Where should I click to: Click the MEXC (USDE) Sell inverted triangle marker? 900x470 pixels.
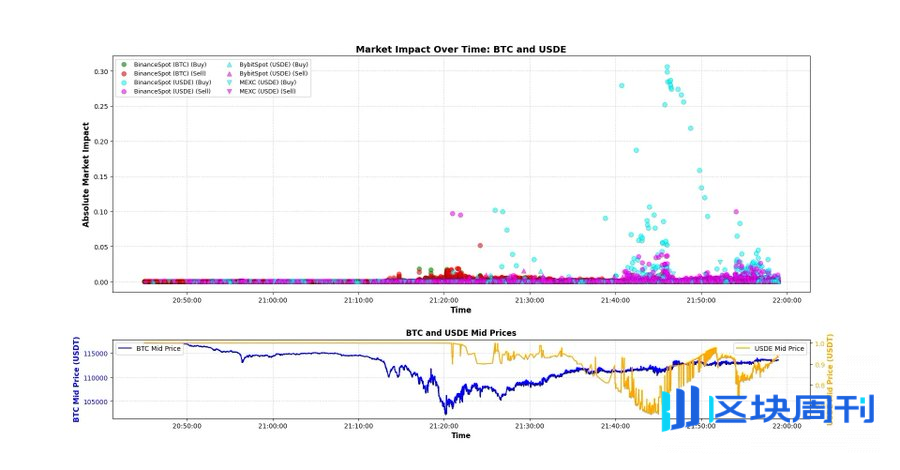point(229,91)
